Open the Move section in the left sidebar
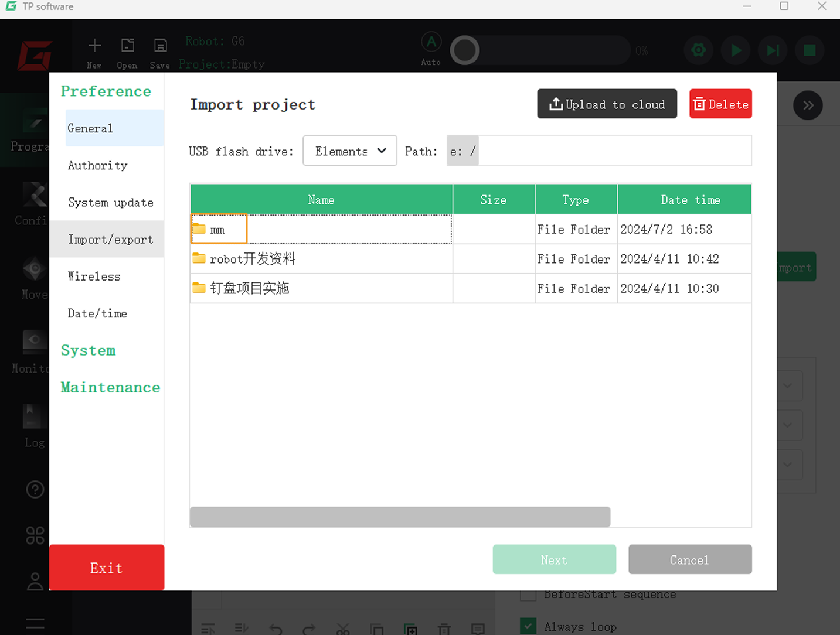The height and width of the screenshot is (635, 840). pyautogui.click(x=25, y=278)
